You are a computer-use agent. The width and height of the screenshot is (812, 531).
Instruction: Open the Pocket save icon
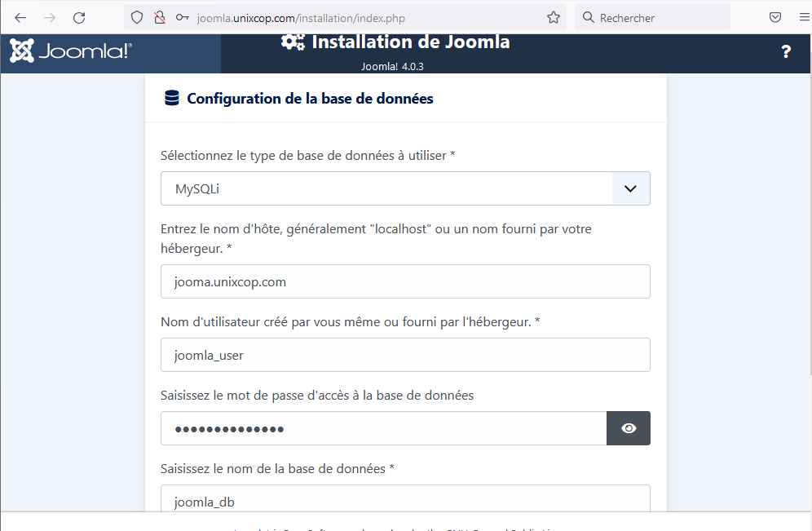click(x=775, y=18)
